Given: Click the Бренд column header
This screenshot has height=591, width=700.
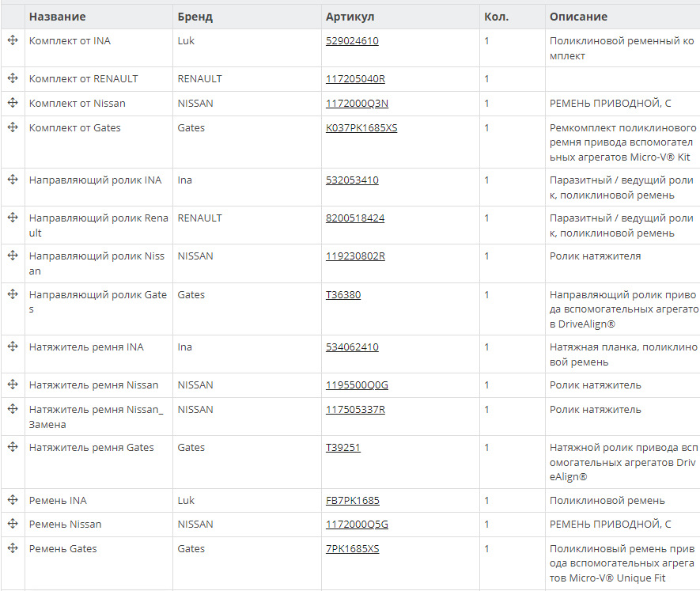Looking at the screenshot, I should (x=195, y=17).
